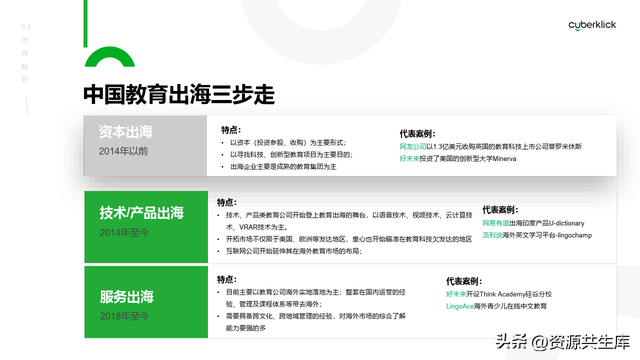This screenshot has height=360, width=640.
Task: Click the green semicircle arch icon
Action: [110, 57]
